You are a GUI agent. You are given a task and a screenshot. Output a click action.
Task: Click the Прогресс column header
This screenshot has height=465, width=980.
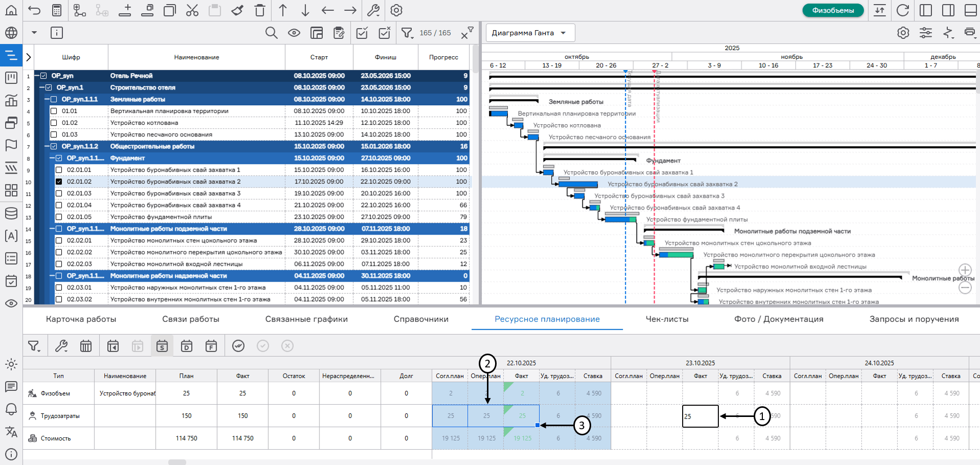[x=443, y=57]
